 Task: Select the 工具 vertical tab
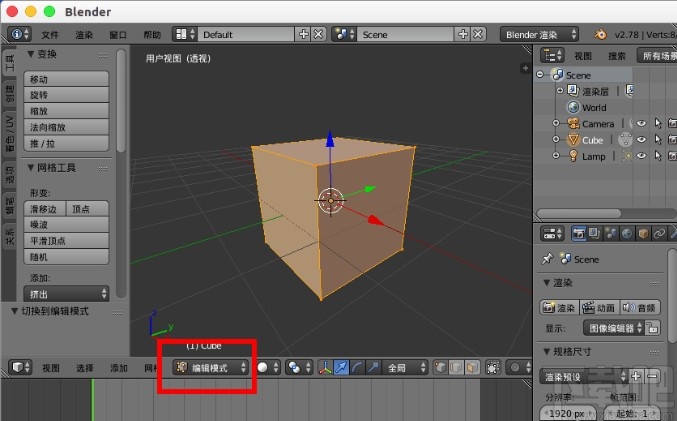click(x=9, y=63)
